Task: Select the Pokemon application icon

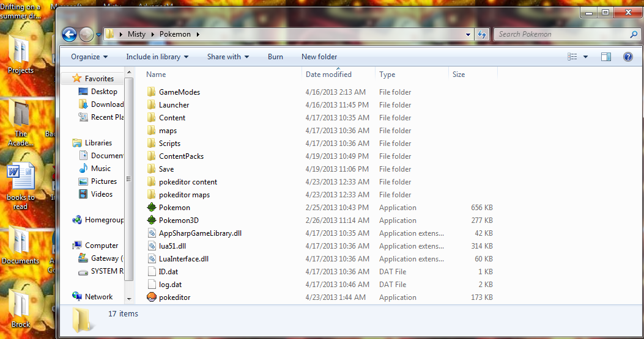Action: (152, 207)
